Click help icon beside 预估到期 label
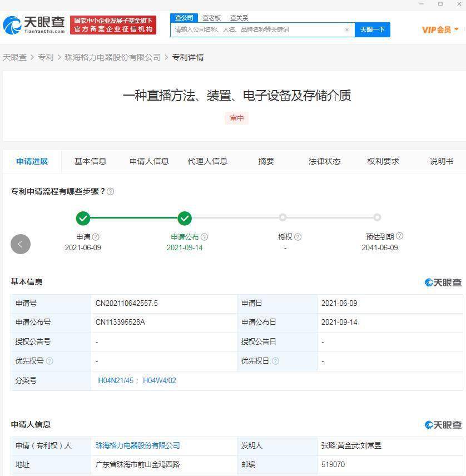The width and height of the screenshot is (466, 476). (399, 236)
